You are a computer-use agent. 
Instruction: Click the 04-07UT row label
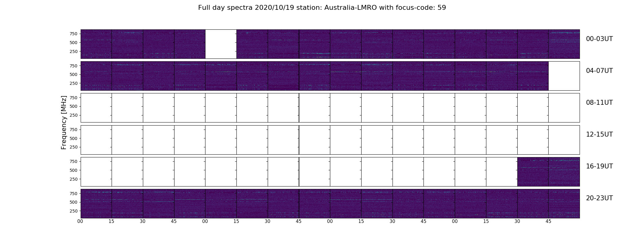[x=599, y=71]
